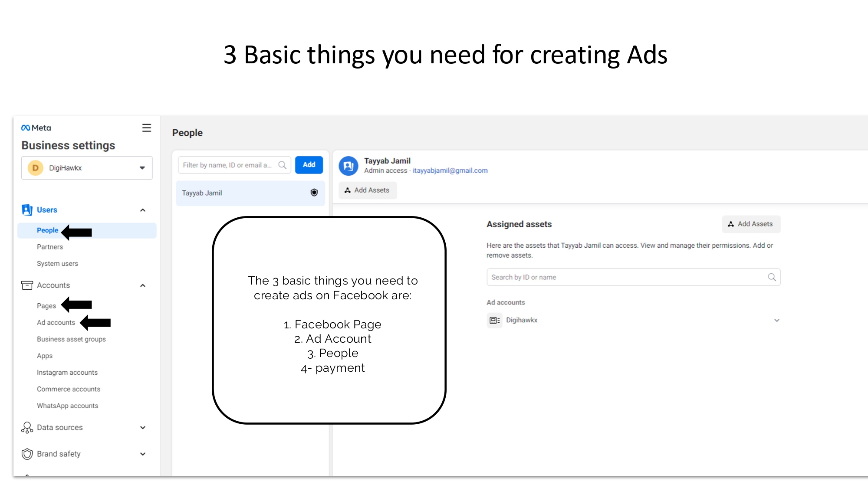868x488 pixels.
Task: Click the Assigned assets heading
Action: point(519,224)
